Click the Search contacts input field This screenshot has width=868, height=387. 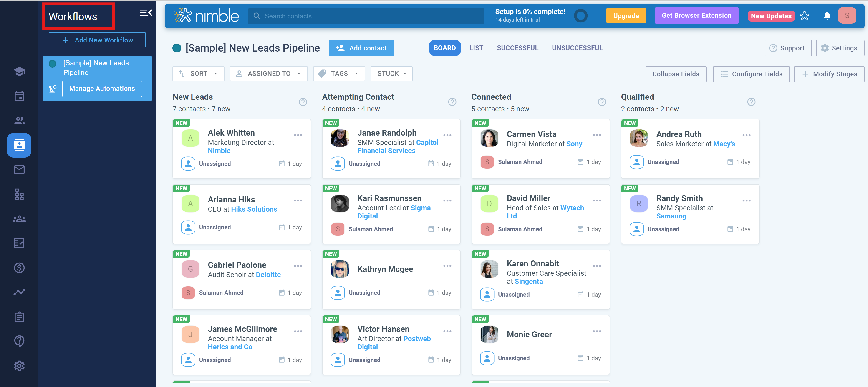366,16
